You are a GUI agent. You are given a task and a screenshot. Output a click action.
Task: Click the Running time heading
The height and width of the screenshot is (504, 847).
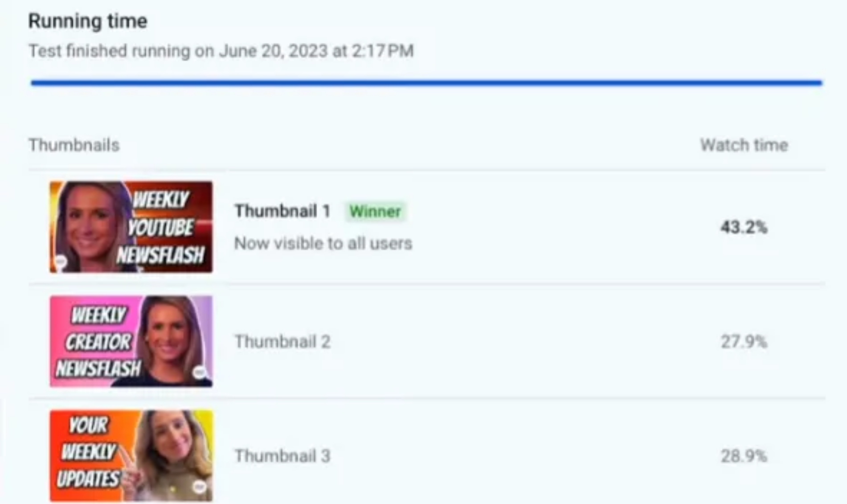(x=88, y=21)
